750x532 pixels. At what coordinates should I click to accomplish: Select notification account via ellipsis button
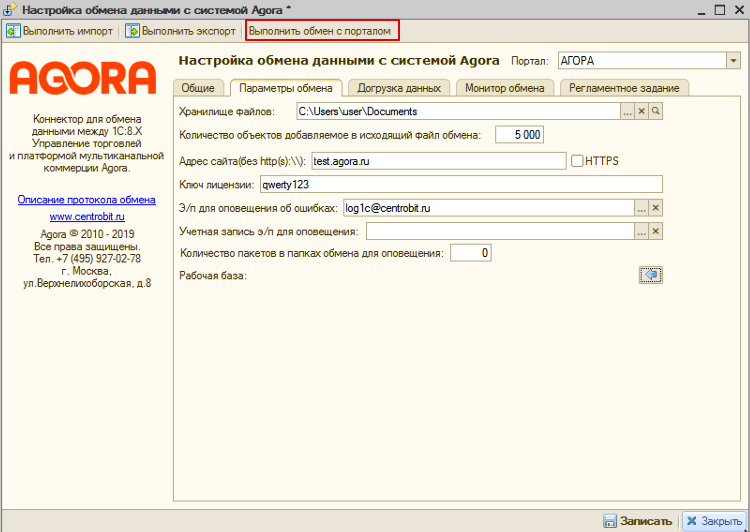point(641,232)
